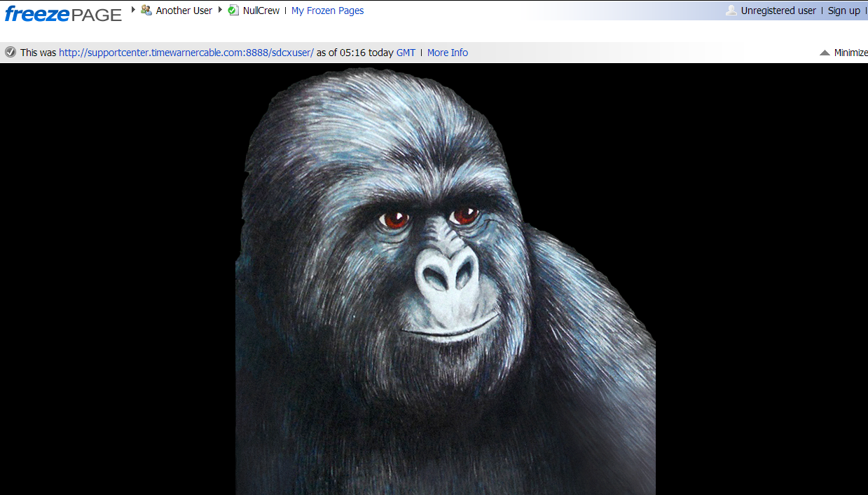The height and width of the screenshot is (495, 868).
Task: Expand the arrow before Another User
Action: [133, 10]
